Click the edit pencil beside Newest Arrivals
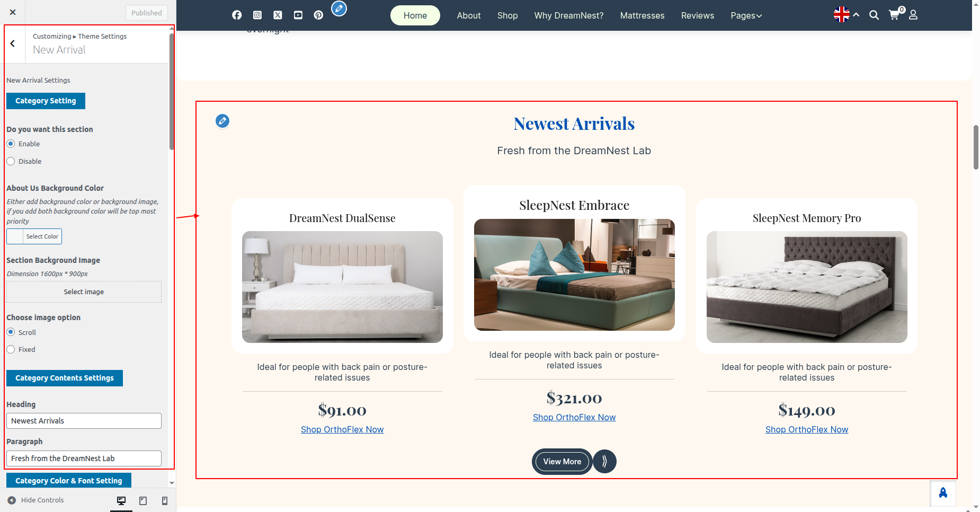Screen dimensions: 980x512 tap(222, 121)
